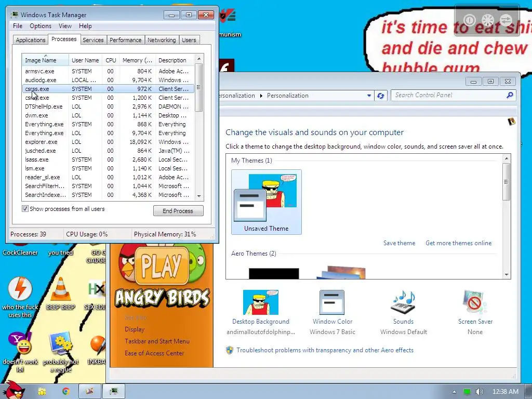The image size is (532, 399).
Task: Select the audiodg.exe process row
Action: coord(108,80)
